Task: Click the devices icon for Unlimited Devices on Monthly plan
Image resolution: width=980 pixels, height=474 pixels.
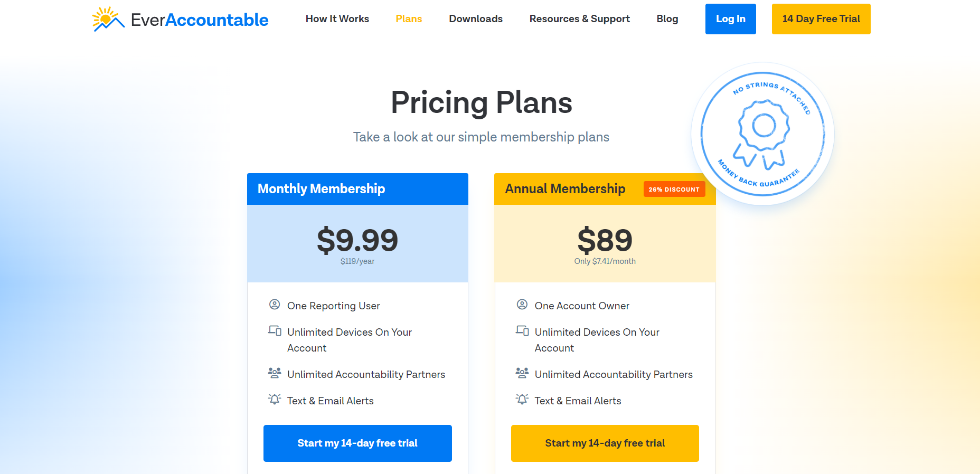Action: click(x=275, y=331)
